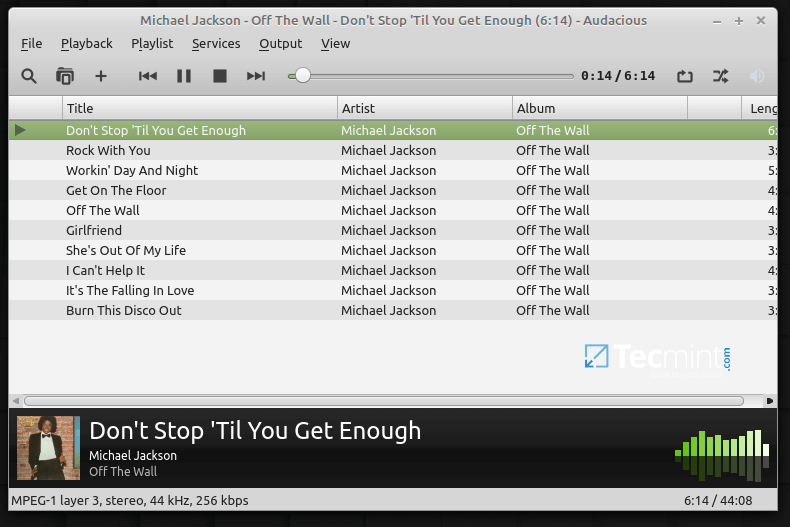
Task: Select the track 'Burn This Disco Out'
Action: [393, 310]
